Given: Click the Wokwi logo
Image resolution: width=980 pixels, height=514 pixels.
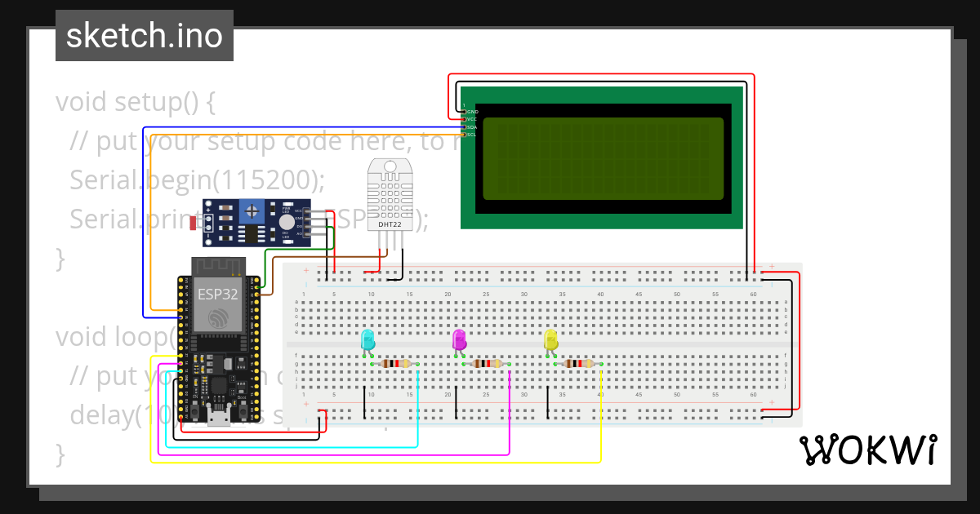Looking at the screenshot, I should click(866, 450).
